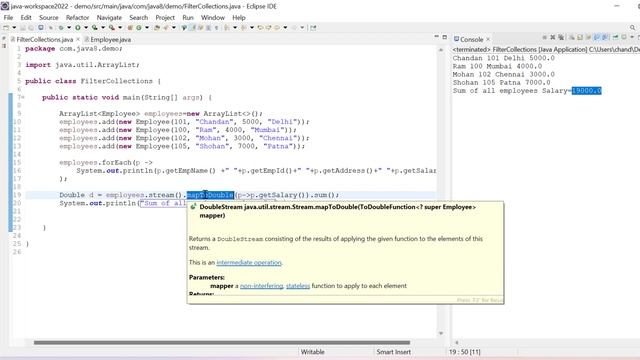Click the green Run button
This screenshot has width=640, height=360.
[x=78, y=28]
